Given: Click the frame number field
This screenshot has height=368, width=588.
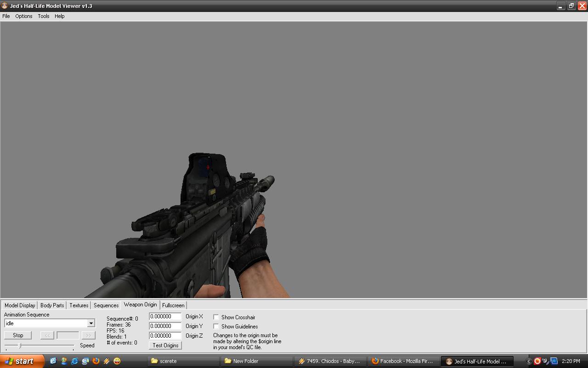Looking at the screenshot, I should tap(68, 335).
